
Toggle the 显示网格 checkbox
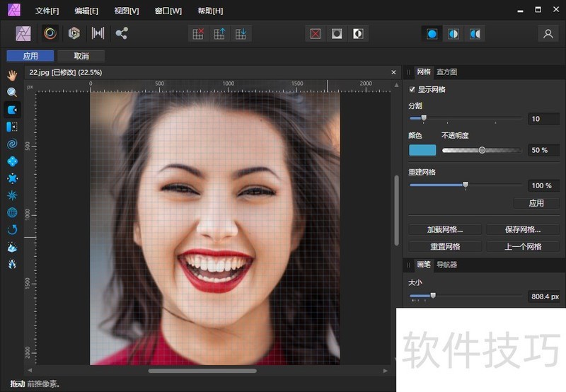412,89
